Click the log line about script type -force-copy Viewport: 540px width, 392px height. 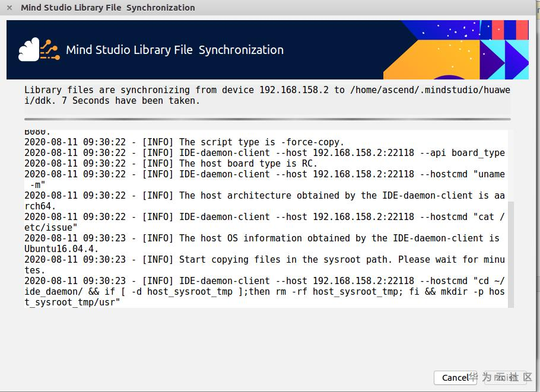[184, 142]
